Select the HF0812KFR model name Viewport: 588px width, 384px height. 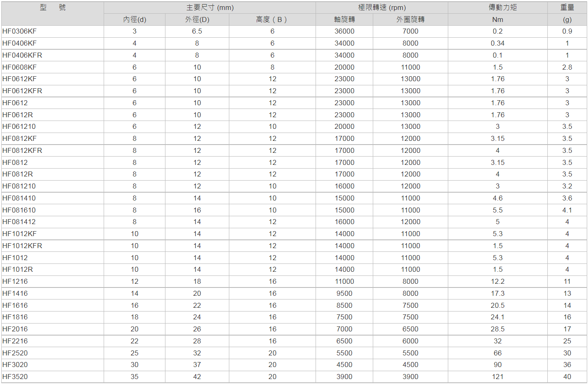(22, 151)
